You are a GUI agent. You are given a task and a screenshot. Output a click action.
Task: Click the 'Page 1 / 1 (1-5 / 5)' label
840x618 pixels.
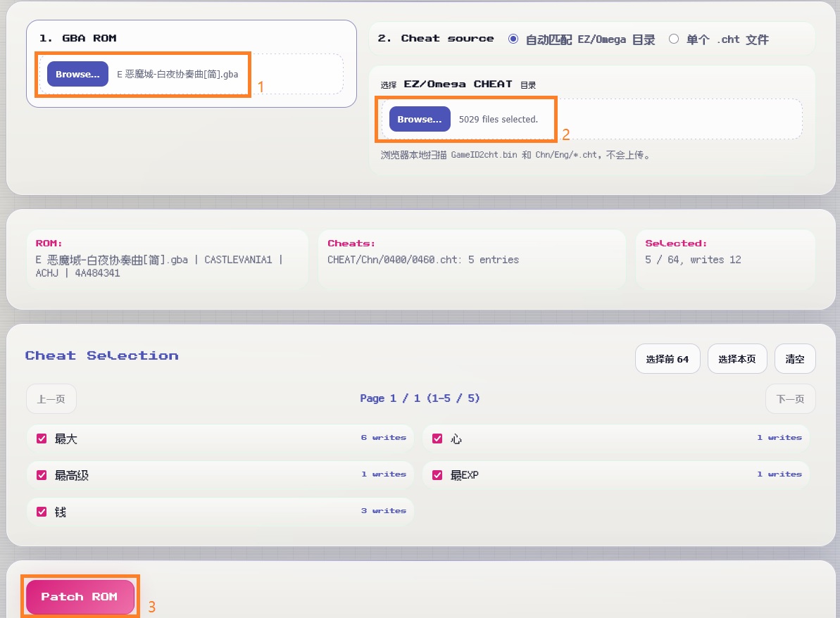click(x=420, y=398)
